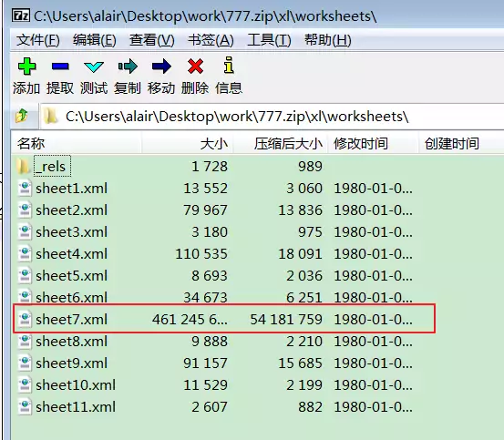
Task: Open the 书签(A) menu
Action: click(x=211, y=40)
